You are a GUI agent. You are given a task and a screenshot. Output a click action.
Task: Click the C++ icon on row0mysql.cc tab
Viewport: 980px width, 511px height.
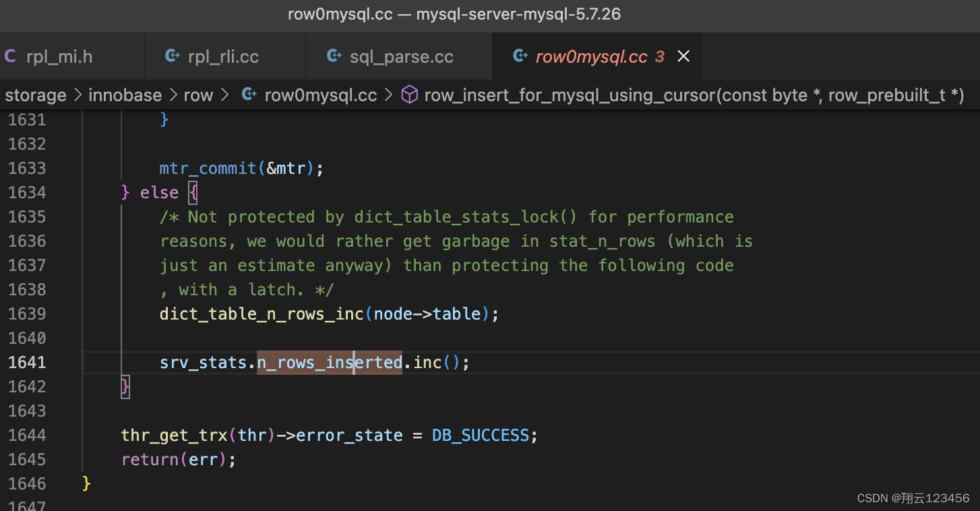click(x=520, y=57)
